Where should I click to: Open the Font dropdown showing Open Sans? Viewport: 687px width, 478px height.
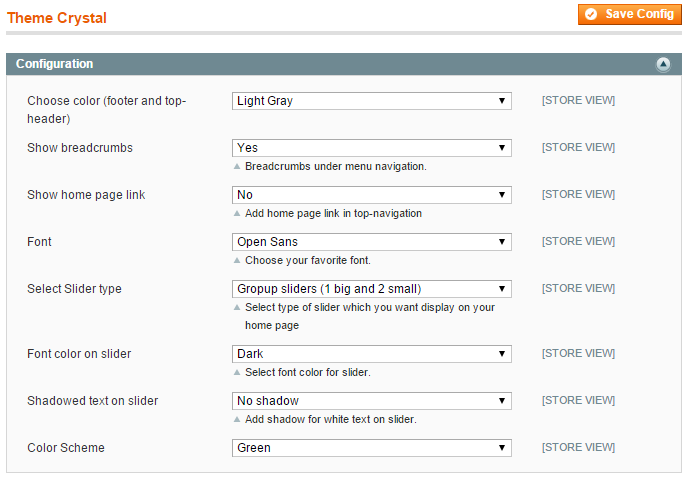(x=372, y=242)
